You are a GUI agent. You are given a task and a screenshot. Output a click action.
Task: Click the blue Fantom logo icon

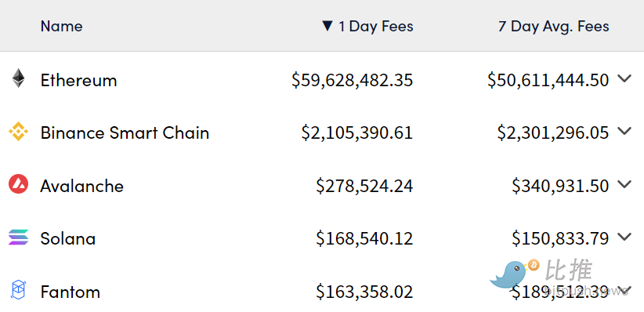(x=18, y=290)
